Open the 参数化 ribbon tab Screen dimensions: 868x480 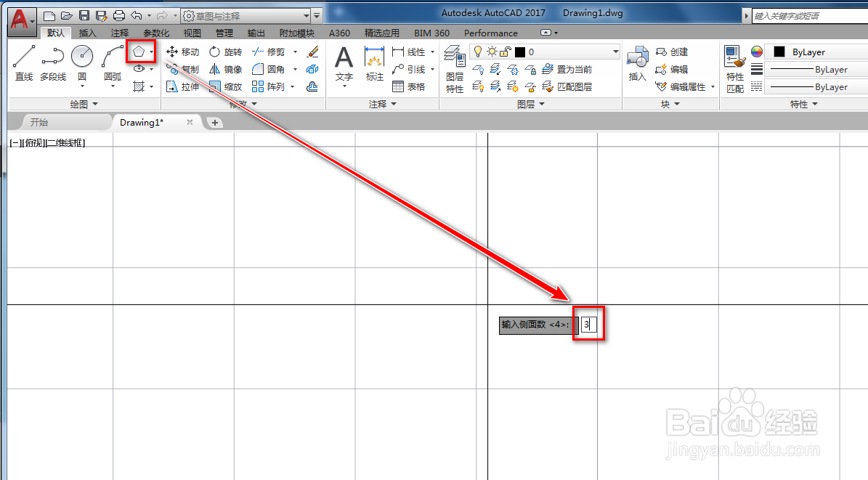click(156, 33)
